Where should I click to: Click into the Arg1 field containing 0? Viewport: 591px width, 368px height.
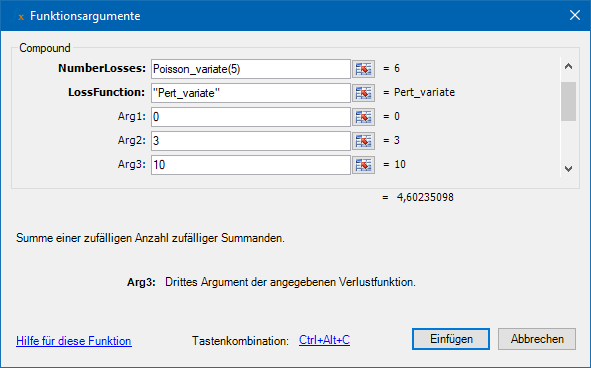[x=251, y=117]
